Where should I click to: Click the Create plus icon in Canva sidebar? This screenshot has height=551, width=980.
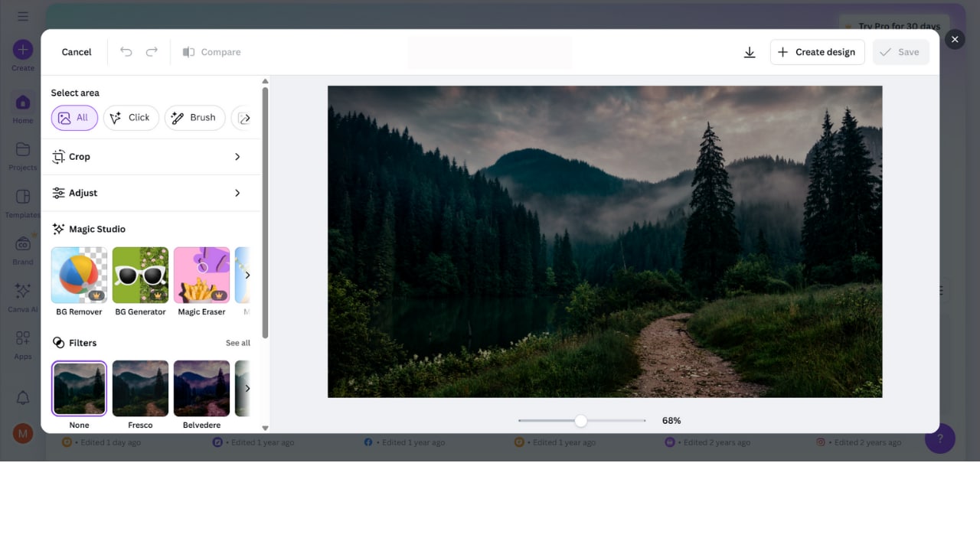(x=23, y=51)
